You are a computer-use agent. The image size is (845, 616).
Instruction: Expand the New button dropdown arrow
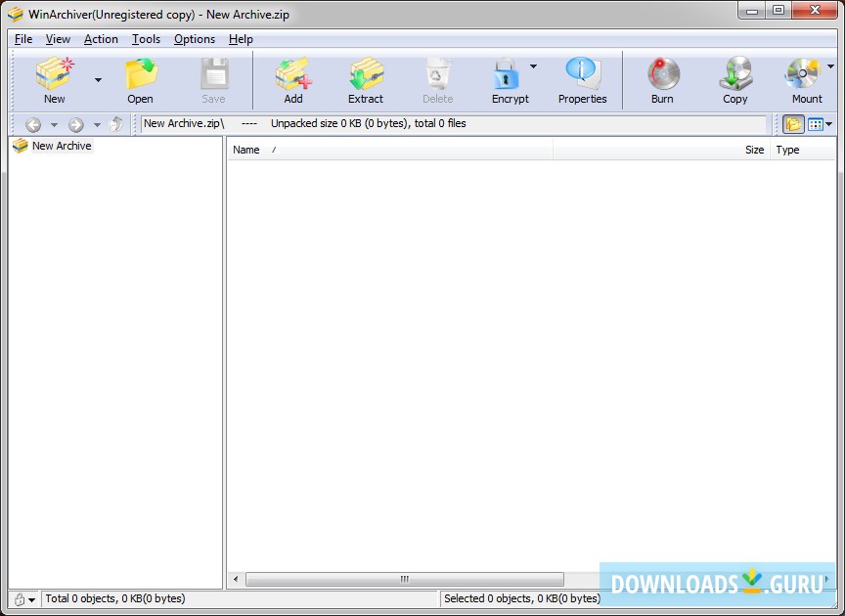point(98,80)
